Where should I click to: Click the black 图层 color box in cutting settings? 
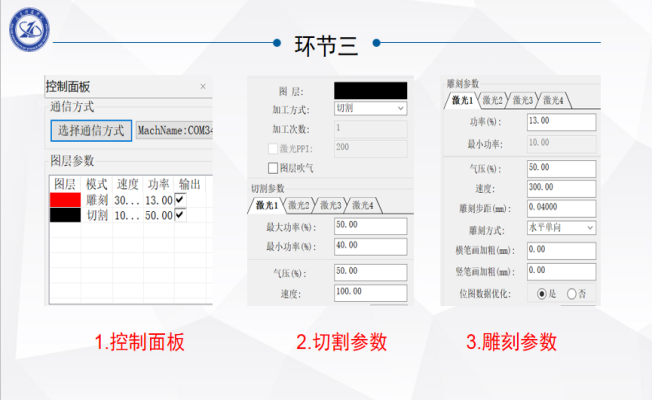[370, 89]
